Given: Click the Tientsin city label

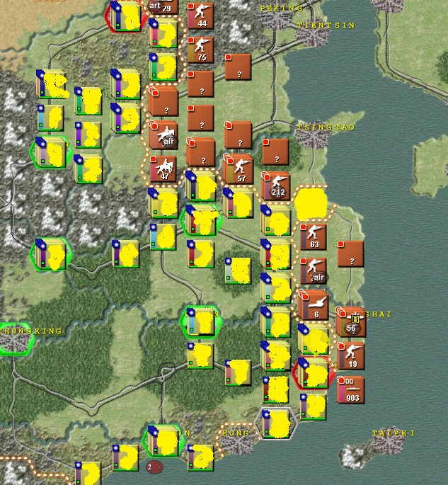Looking at the screenshot, I should coord(326,25).
